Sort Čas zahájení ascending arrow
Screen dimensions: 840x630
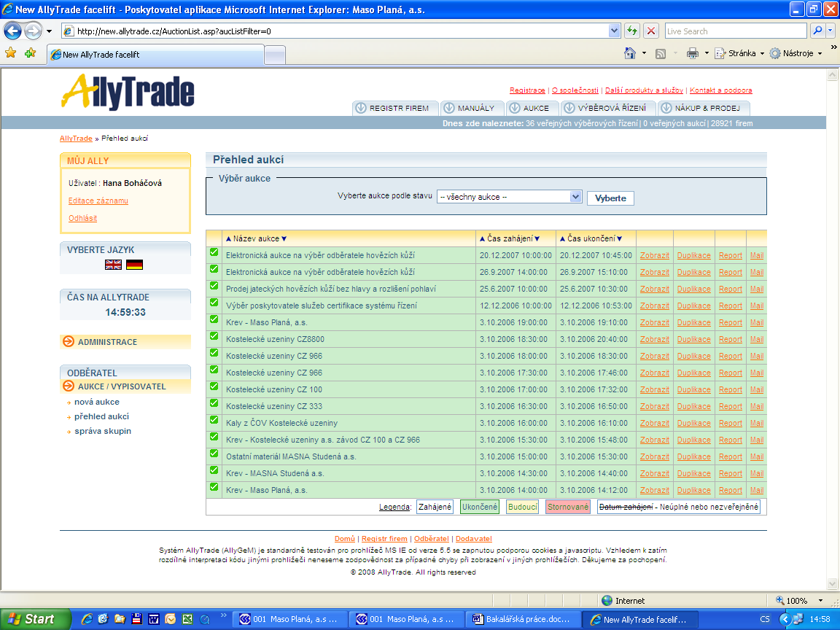pyautogui.click(x=482, y=239)
